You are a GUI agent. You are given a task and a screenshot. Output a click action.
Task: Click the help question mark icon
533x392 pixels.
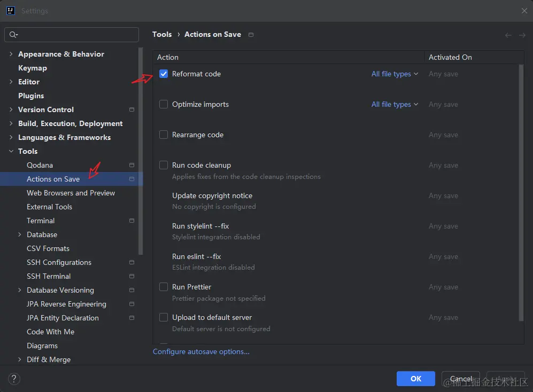(x=13, y=378)
